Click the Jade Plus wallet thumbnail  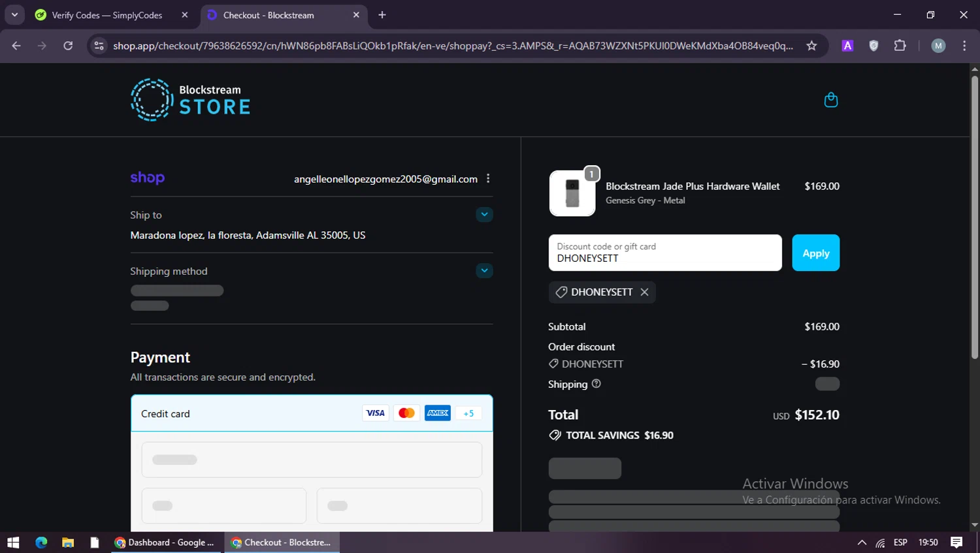click(572, 193)
